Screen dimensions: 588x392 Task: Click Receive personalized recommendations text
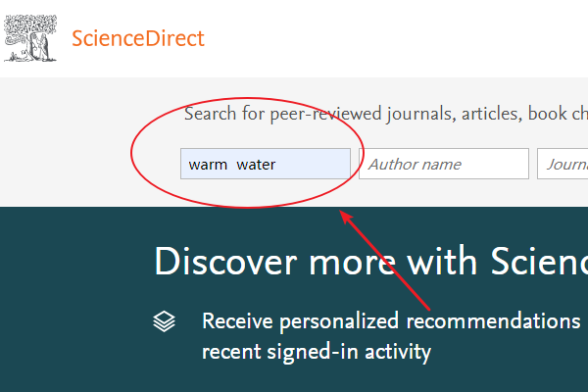click(391, 321)
